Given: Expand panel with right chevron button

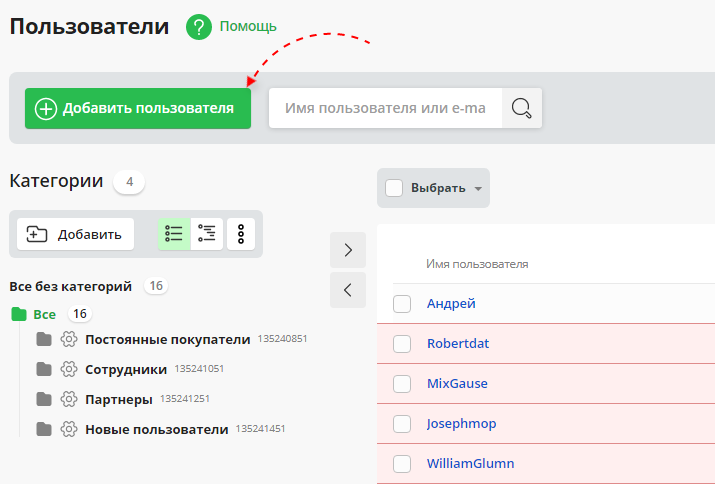Looking at the screenshot, I should [x=348, y=250].
